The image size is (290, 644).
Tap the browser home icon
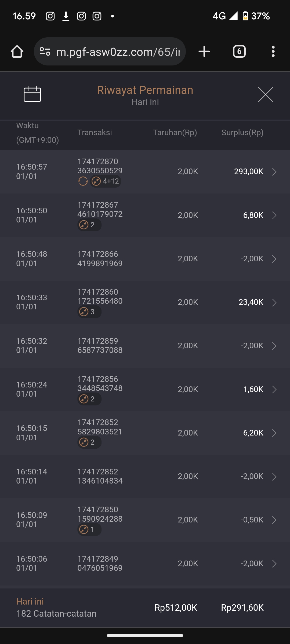[17, 52]
